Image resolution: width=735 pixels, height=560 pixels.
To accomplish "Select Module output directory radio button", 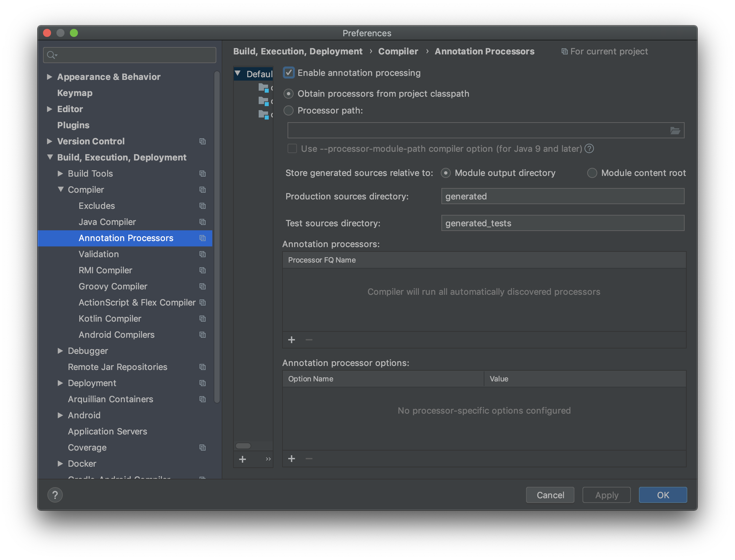I will click(446, 173).
